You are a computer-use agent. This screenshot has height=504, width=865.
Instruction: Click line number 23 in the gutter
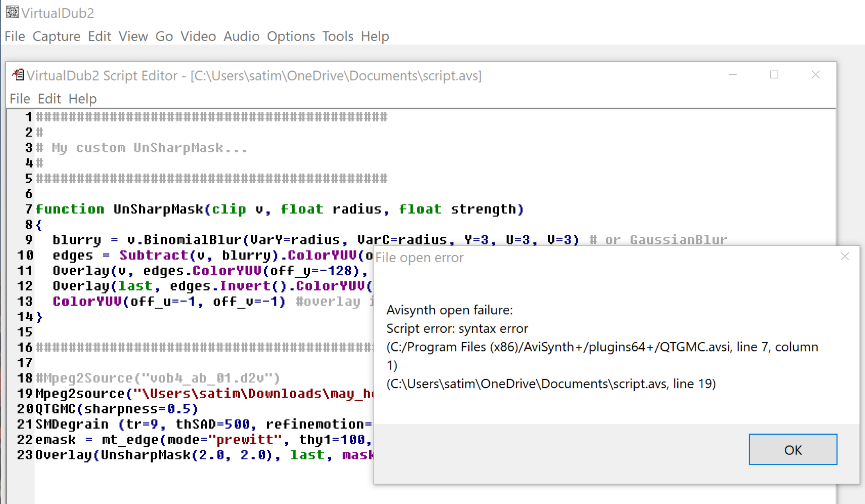click(25, 455)
